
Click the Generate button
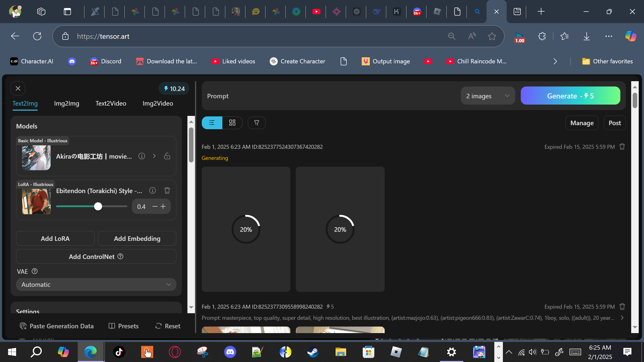tap(570, 96)
